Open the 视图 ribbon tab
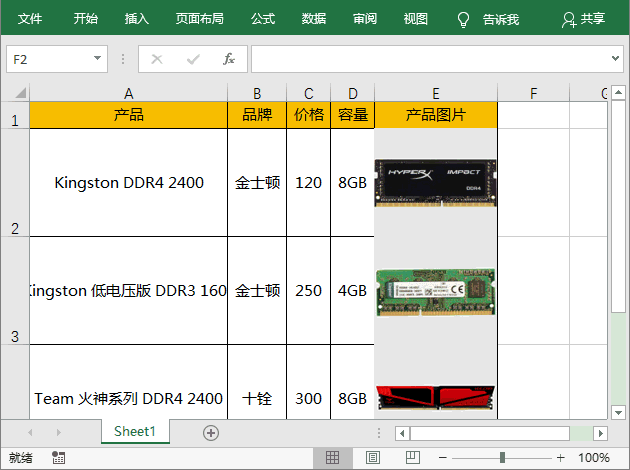The image size is (630, 470). pos(416,19)
